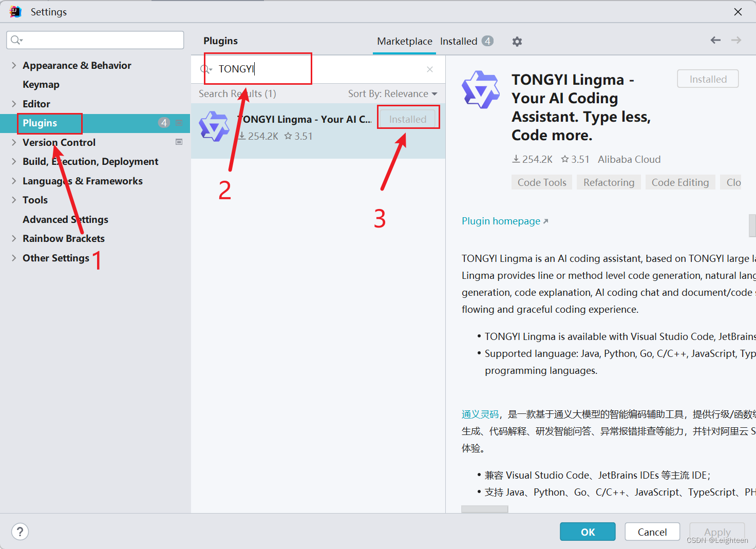This screenshot has width=756, height=549.
Task: Focus the plugin search field containing TONGYI
Action: pyautogui.click(x=318, y=69)
